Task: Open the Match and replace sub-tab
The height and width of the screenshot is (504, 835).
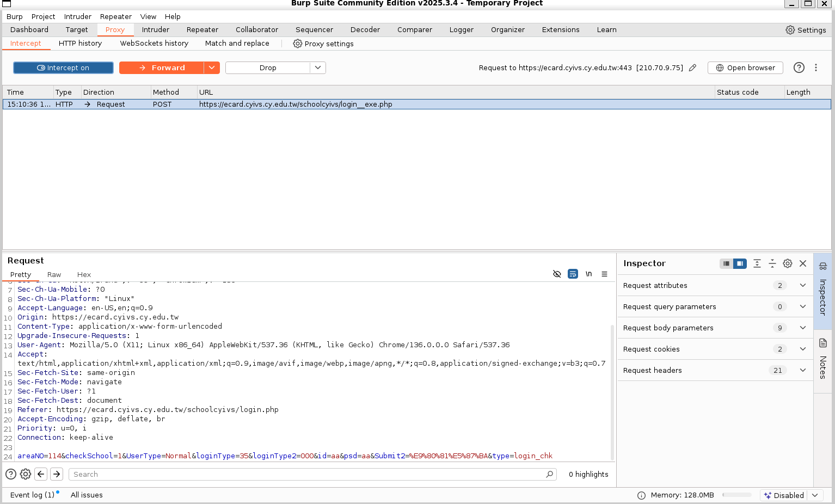Action: (x=237, y=44)
